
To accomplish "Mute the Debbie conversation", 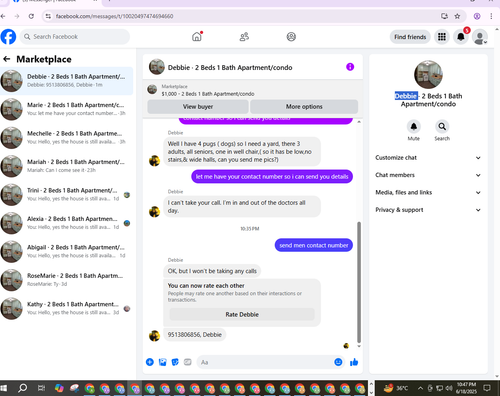I will tap(414, 127).
